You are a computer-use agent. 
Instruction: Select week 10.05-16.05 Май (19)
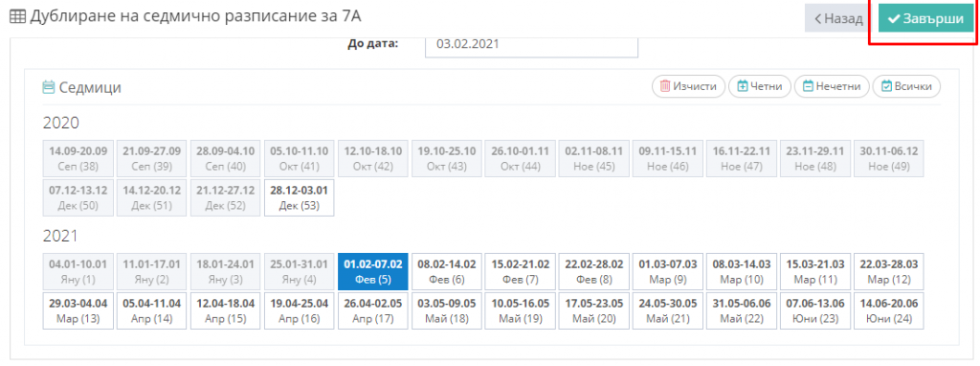(x=520, y=310)
